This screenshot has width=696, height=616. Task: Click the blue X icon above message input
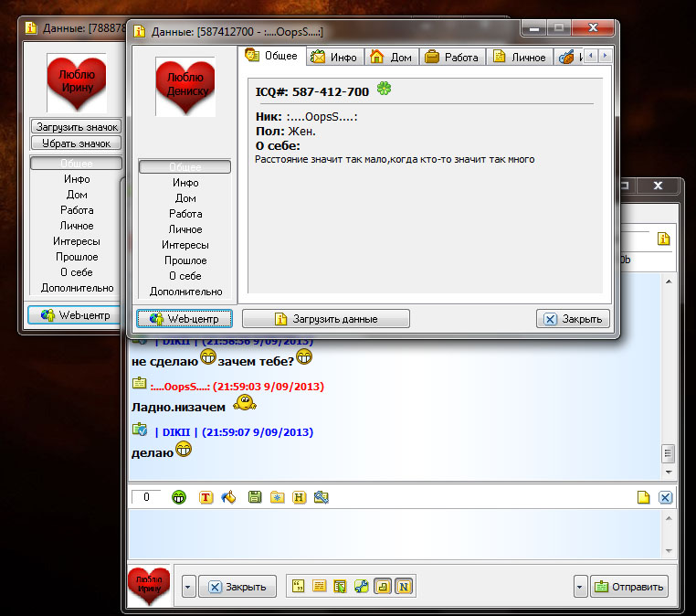(x=665, y=497)
